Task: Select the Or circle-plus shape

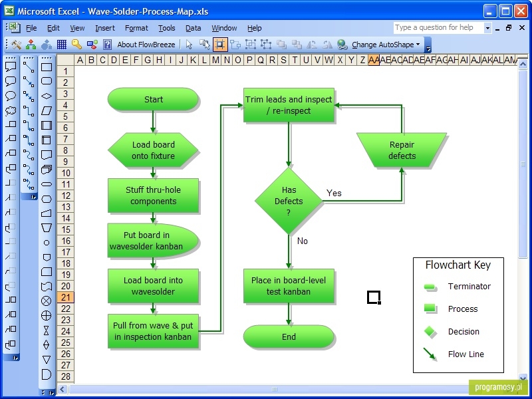Action: click(x=47, y=315)
